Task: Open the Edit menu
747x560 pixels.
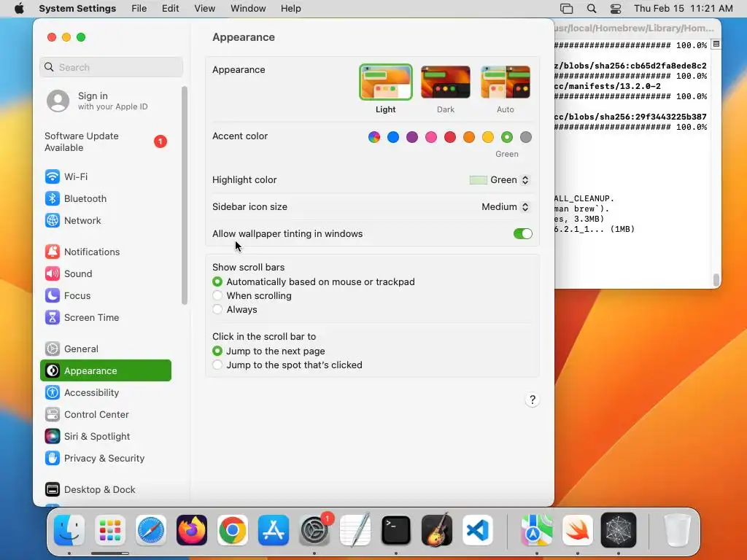Action: point(170,9)
